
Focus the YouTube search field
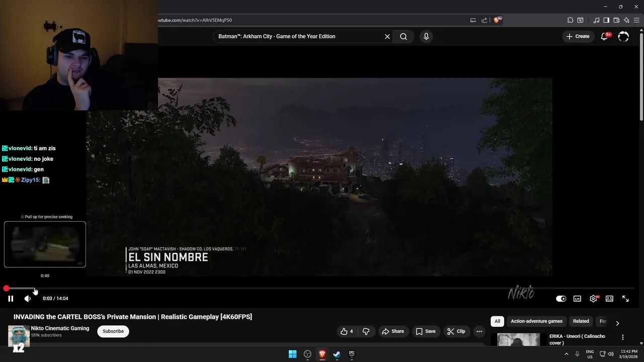pyautogui.click(x=299, y=36)
